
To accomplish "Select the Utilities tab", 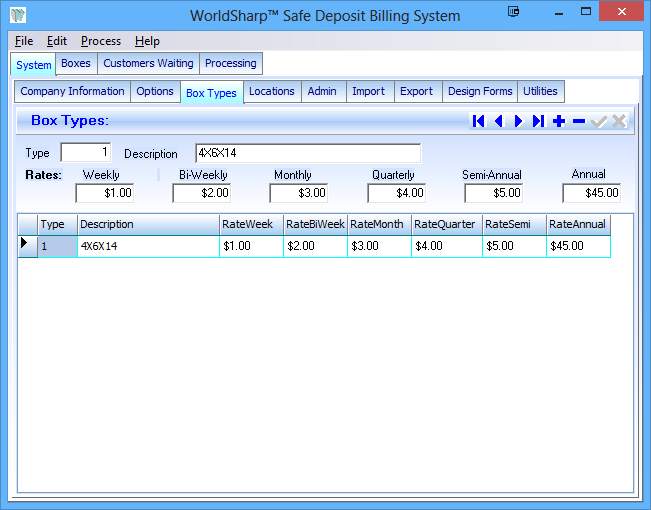I will coord(540,91).
